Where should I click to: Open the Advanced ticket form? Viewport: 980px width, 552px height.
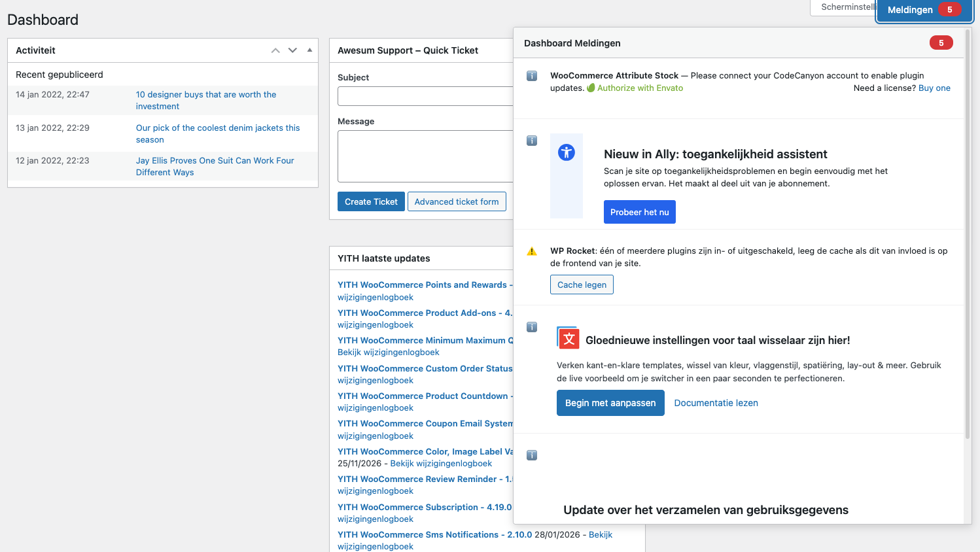[x=456, y=201]
